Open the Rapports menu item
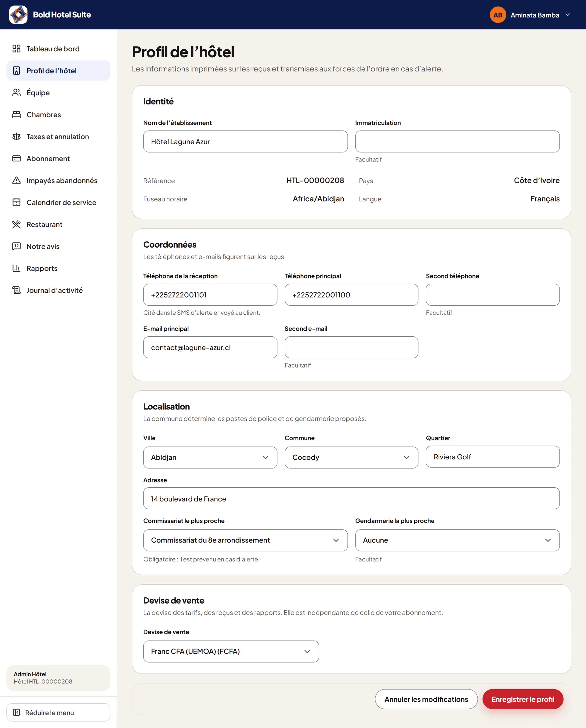This screenshot has height=728, width=586. (x=59, y=268)
